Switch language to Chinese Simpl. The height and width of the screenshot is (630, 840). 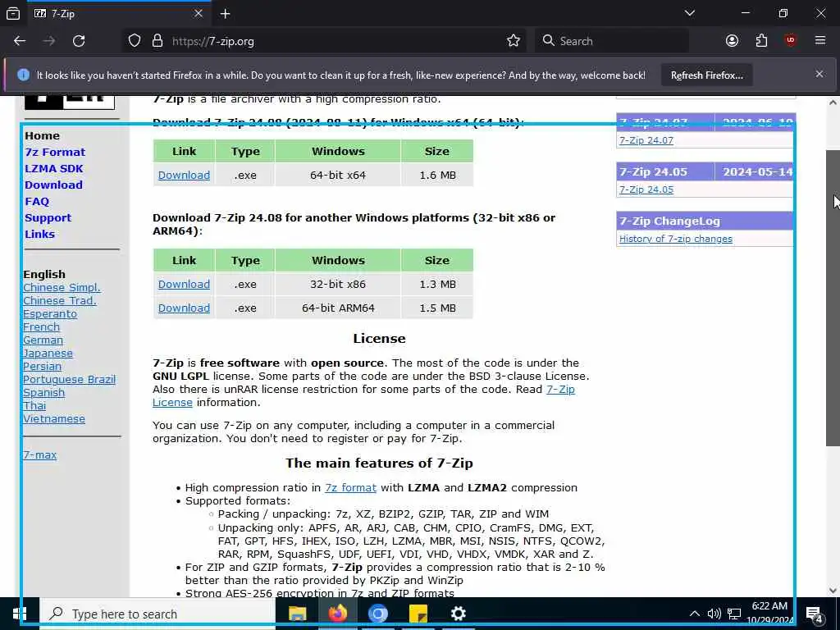62,288
